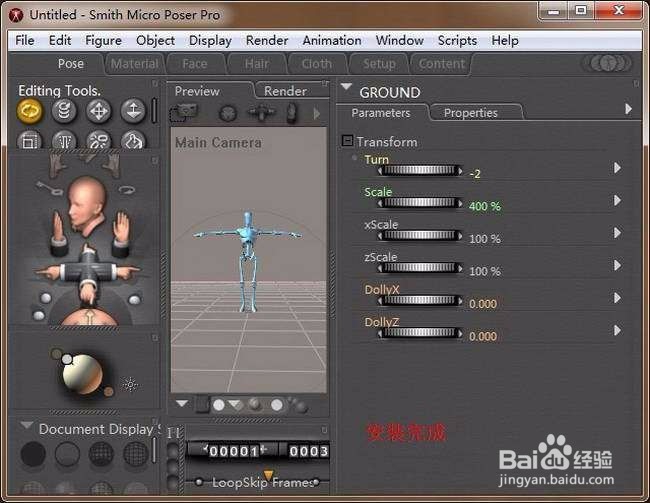The image size is (650, 503).
Task: Select the Color (paint bucket) editing tool
Action: (133, 140)
